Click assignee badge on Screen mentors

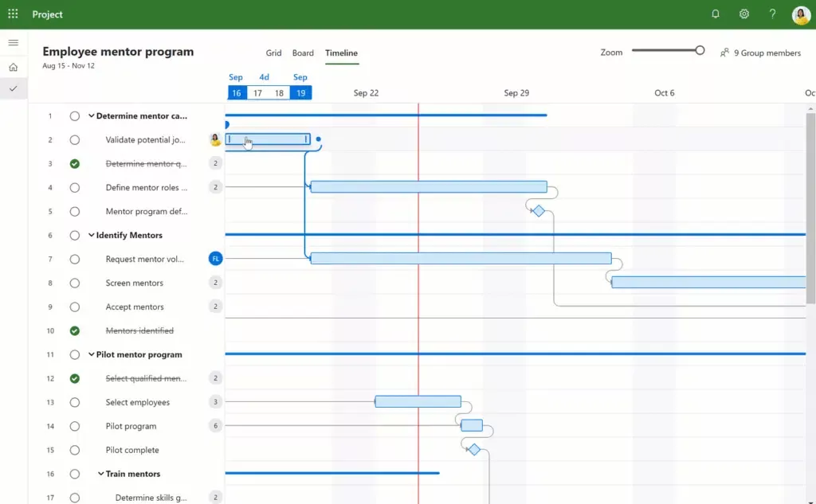215,283
